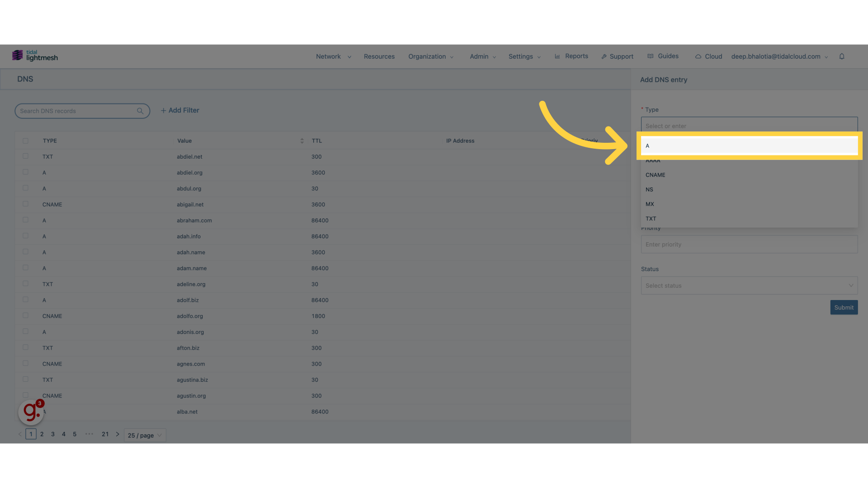The width and height of the screenshot is (868, 488).
Task: Click the Reports icon
Action: pyautogui.click(x=557, y=56)
